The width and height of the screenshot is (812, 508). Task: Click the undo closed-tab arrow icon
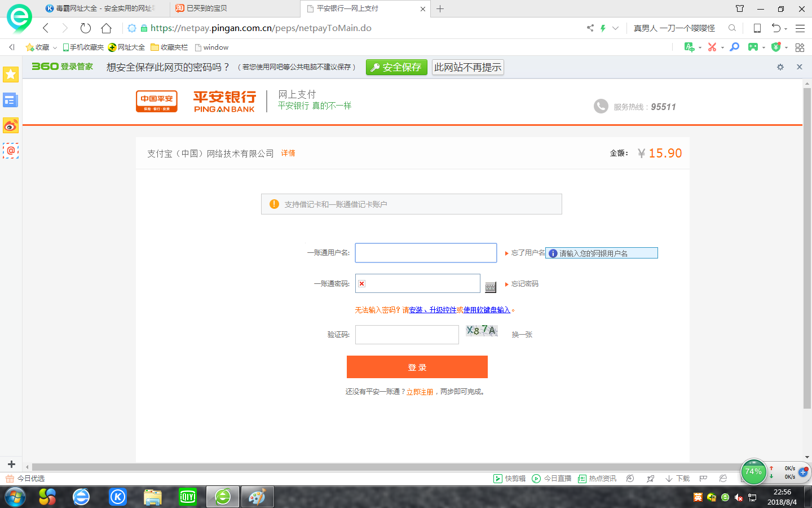click(776, 28)
